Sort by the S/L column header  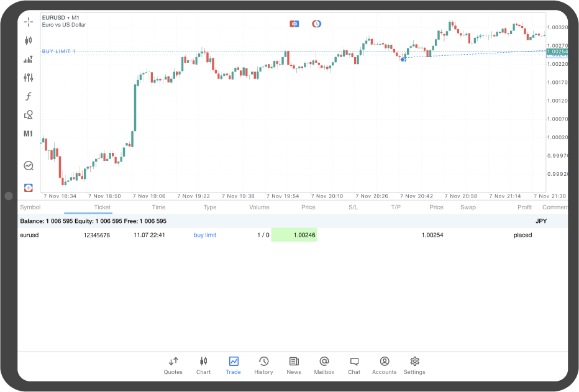click(353, 207)
